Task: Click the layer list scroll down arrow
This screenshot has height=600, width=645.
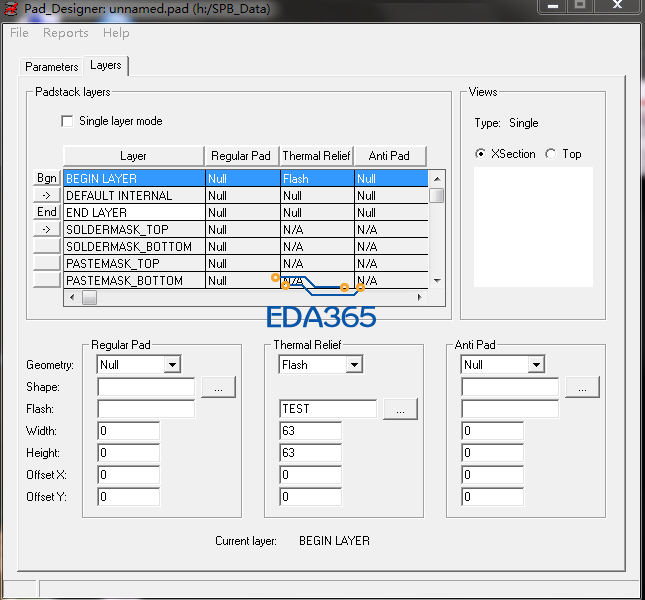Action: (x=437, y=280)
